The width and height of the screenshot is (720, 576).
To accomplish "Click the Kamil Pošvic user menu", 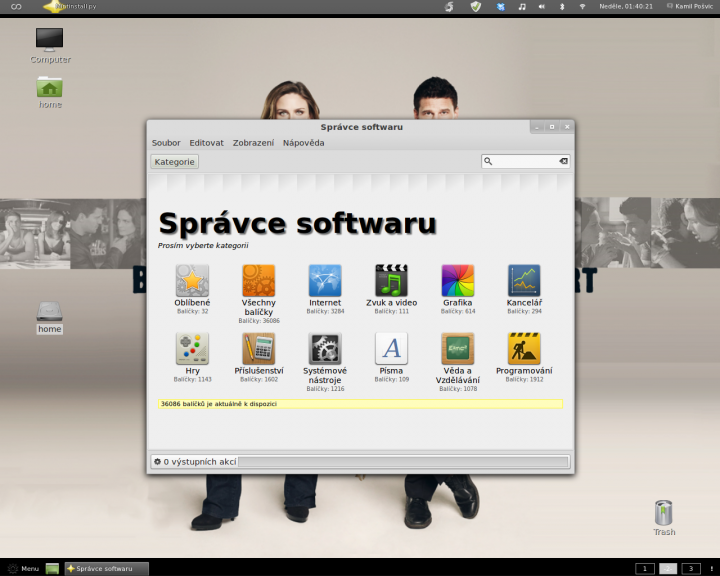I will pos(690,6).
